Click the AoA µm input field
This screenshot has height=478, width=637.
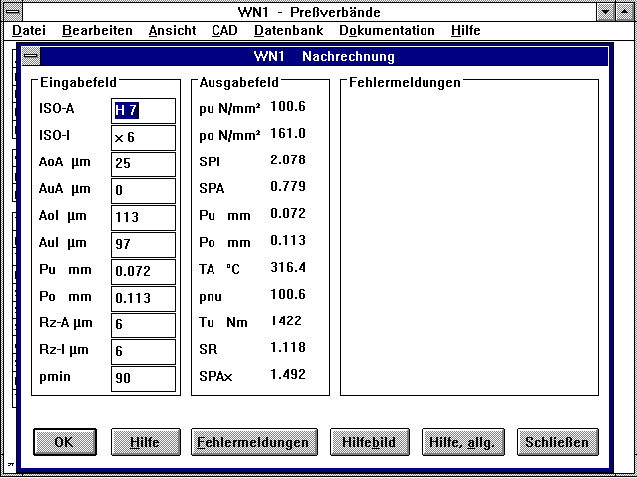pos(143,164)
